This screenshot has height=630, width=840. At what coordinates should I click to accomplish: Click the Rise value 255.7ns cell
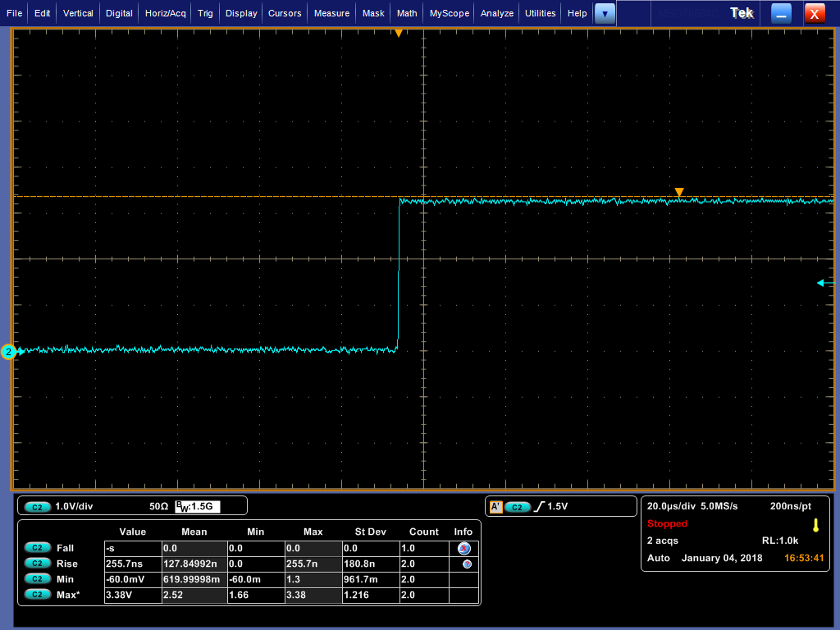(x=133, y=564)
